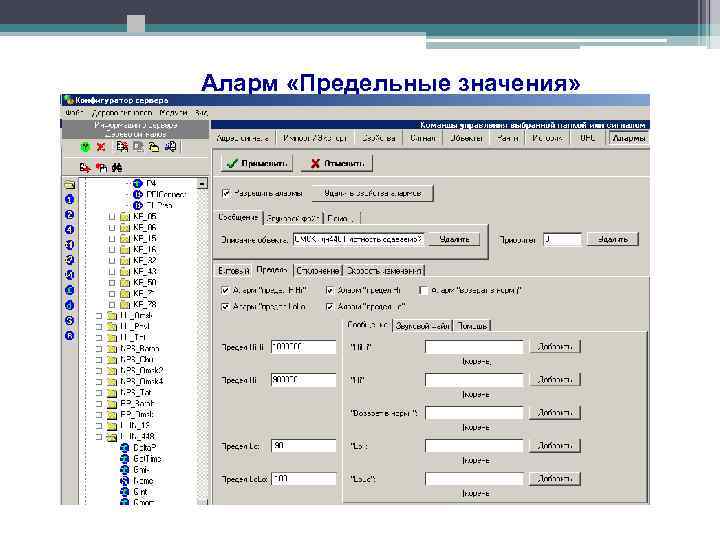The image size is (720, 540).
Task: Enable the Аларм возврат в норму checkbox
Action: pos(424,290)
